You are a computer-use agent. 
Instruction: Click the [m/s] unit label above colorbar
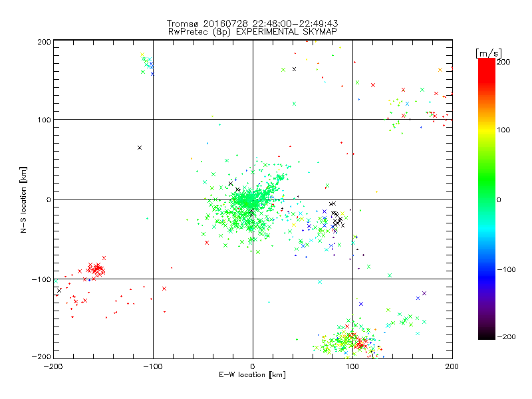[x=488, y=53]
